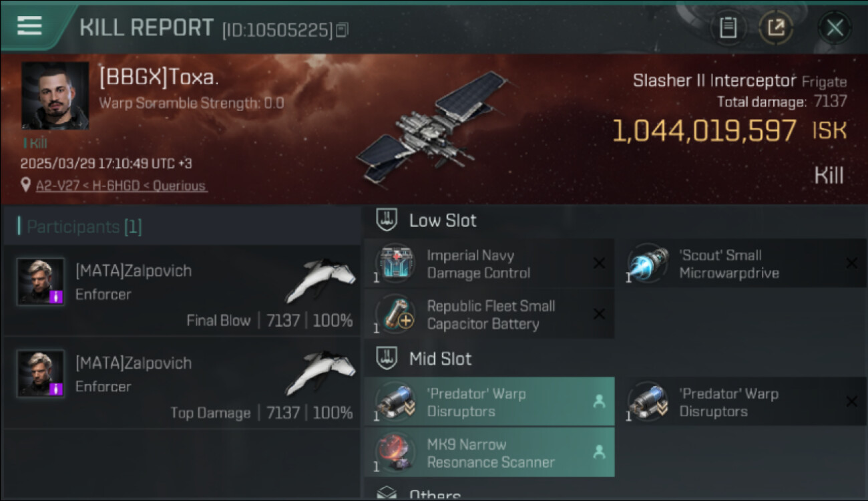Close the kill report window
Image resolution: width=868 pixels, height=501 pixels.
click(x=835, y=28)
